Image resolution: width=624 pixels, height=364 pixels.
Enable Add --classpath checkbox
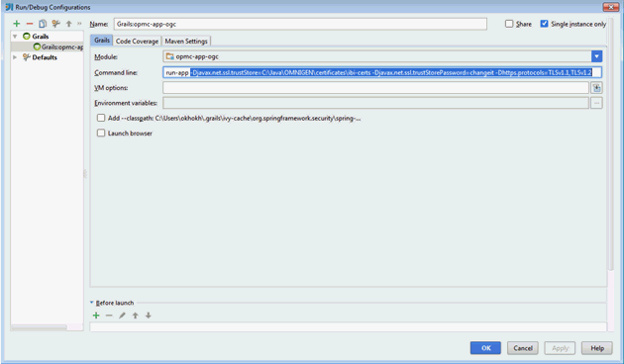[x=101, y=118]
